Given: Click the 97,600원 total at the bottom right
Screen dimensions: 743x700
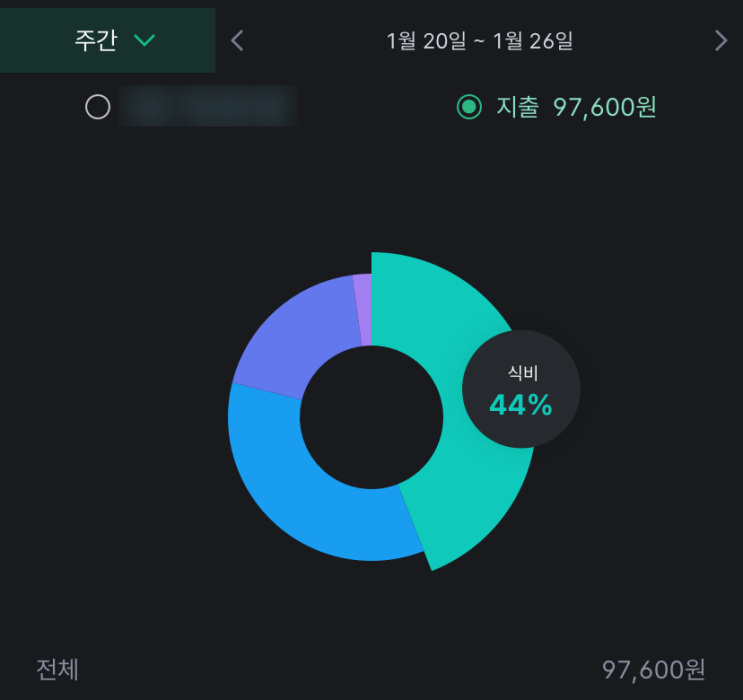Looking at the screenshot, I should 654,669.
